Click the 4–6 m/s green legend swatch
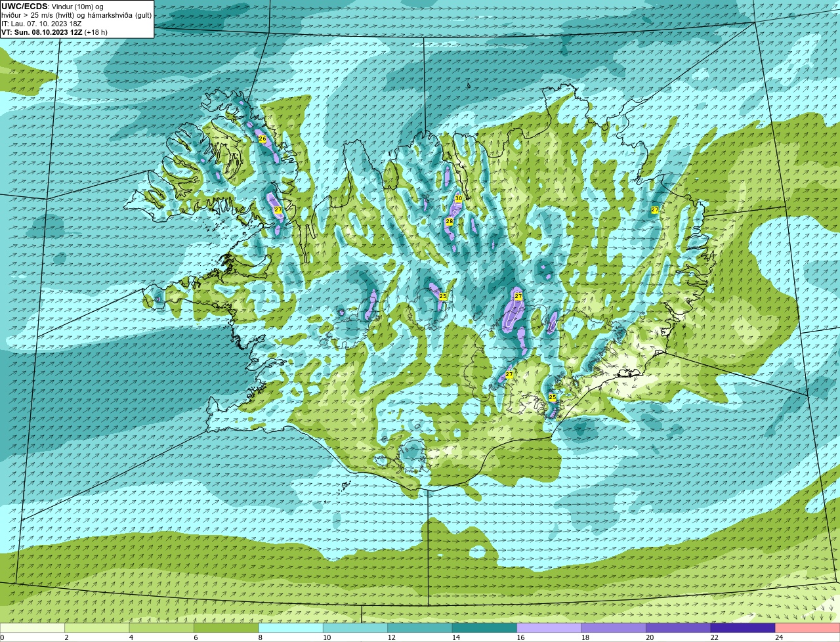 coord(162,628)
